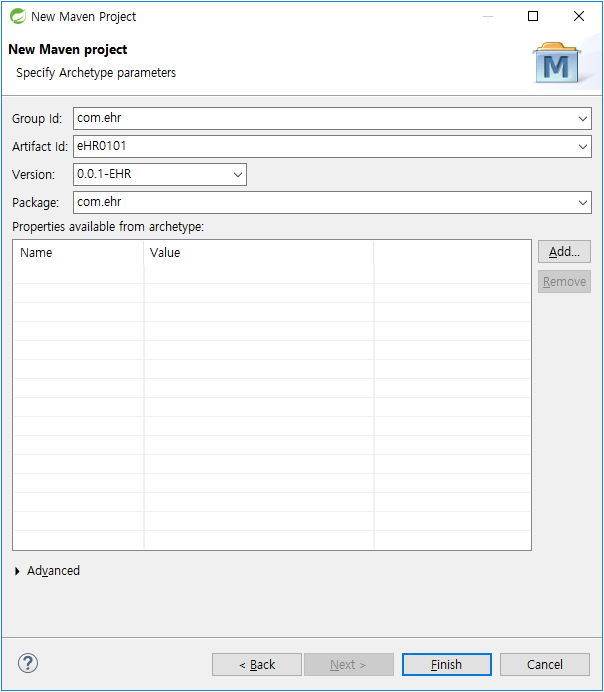Click the 'Artifact Id:' label
Screen dimensions: 604x692
click(x=40, y=147)
